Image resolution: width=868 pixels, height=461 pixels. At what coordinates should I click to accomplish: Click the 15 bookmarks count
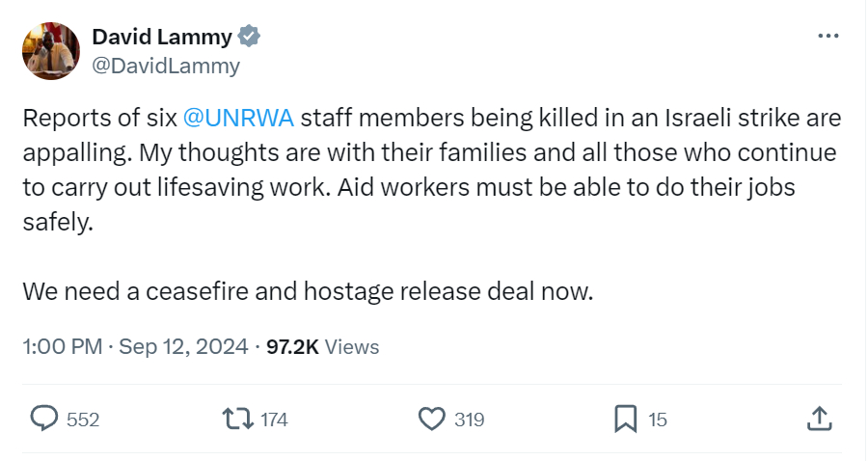click(x=657, y=420)
